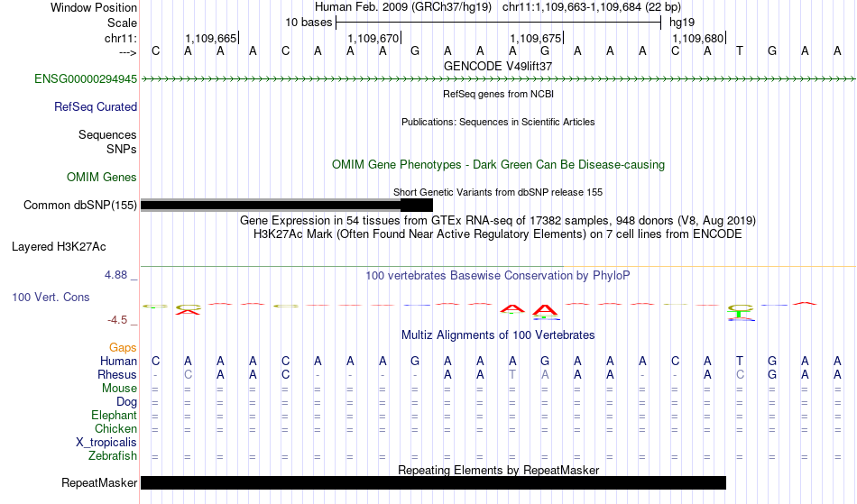Click the 4.88 PhyloP upper limit value

116,275
